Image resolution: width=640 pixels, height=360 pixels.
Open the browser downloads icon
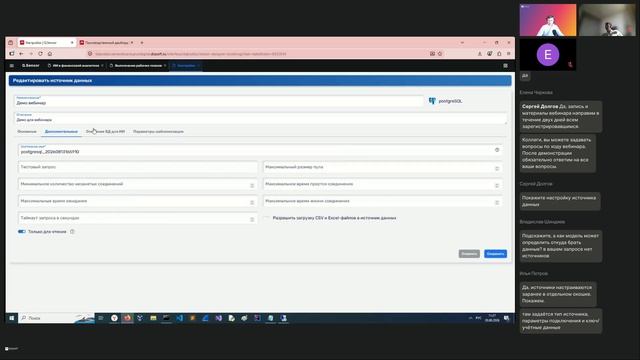tap(480, 53)
